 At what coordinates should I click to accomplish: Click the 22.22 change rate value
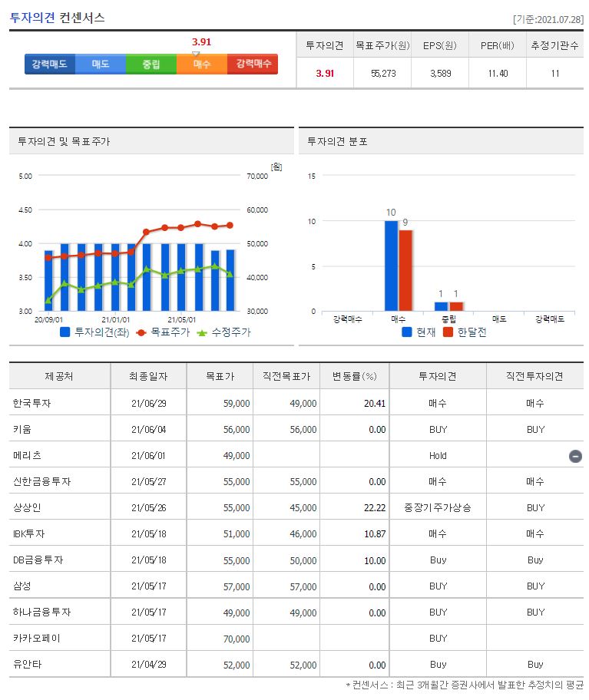coord(375,508)
